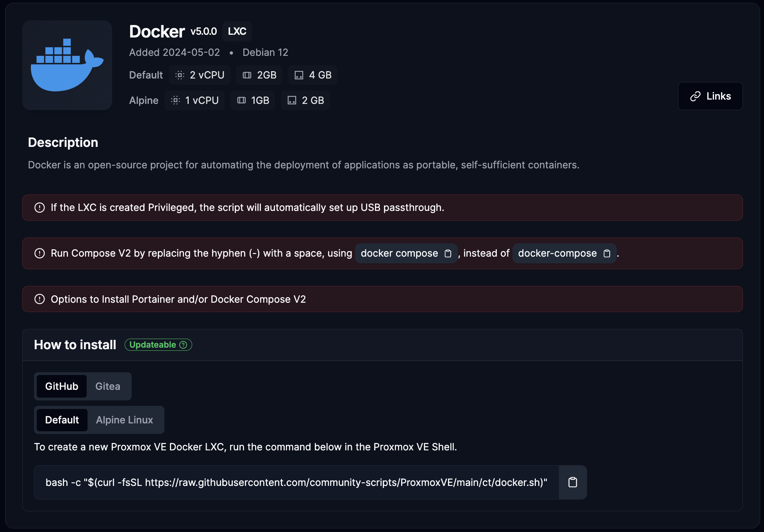Click the Default 4 GB disk badge
The height and width of the screenshot is (532, 764).
312,75
